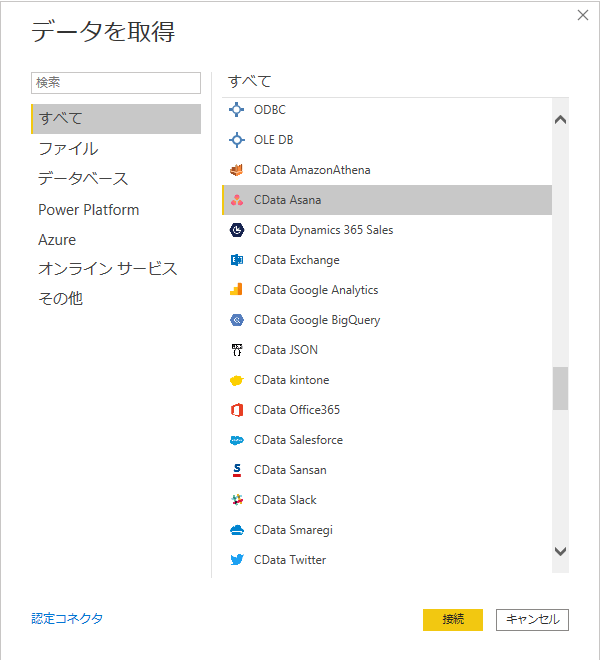Click the CData Exchange icon
600x660 pixels.
pyautogui.click(x=237, y=260)
